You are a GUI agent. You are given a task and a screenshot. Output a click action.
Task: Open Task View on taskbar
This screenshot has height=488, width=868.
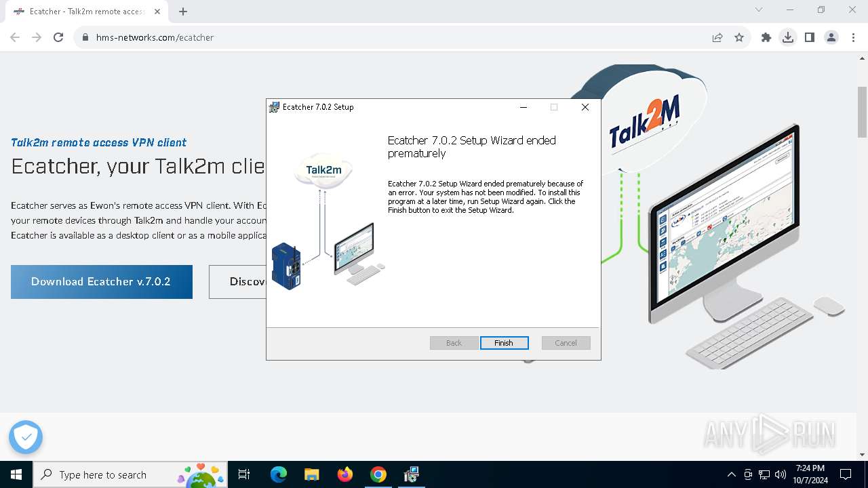244,474
